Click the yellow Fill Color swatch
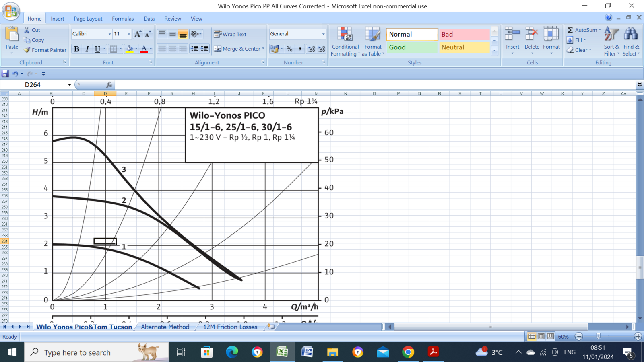This screenshot has height=362, width=644. point(129,49)
